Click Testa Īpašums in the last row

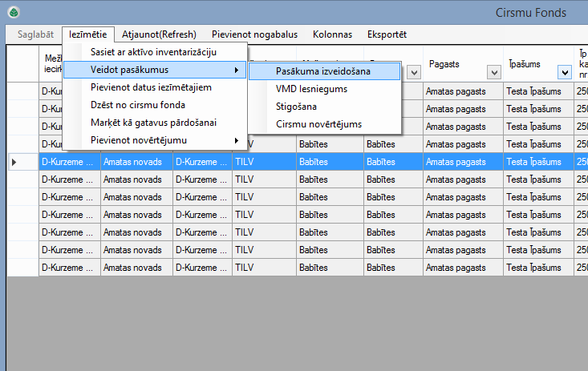coord(538,268)
